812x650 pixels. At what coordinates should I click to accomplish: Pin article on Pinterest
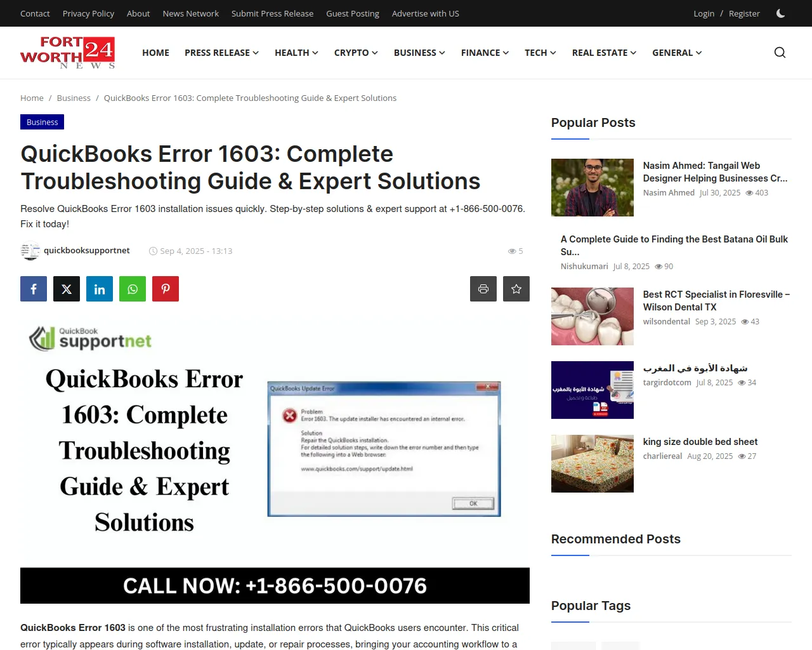pyautogui.click(x=166, y=289)
